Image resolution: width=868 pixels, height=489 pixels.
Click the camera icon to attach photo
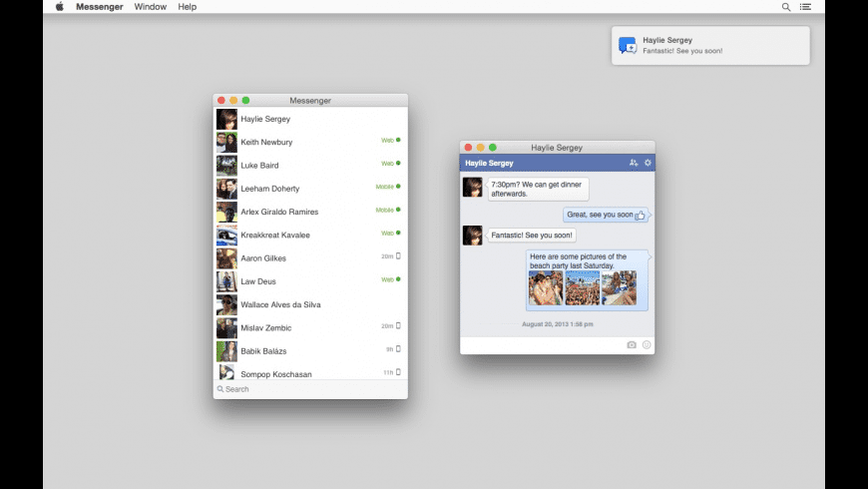point(632,345)
